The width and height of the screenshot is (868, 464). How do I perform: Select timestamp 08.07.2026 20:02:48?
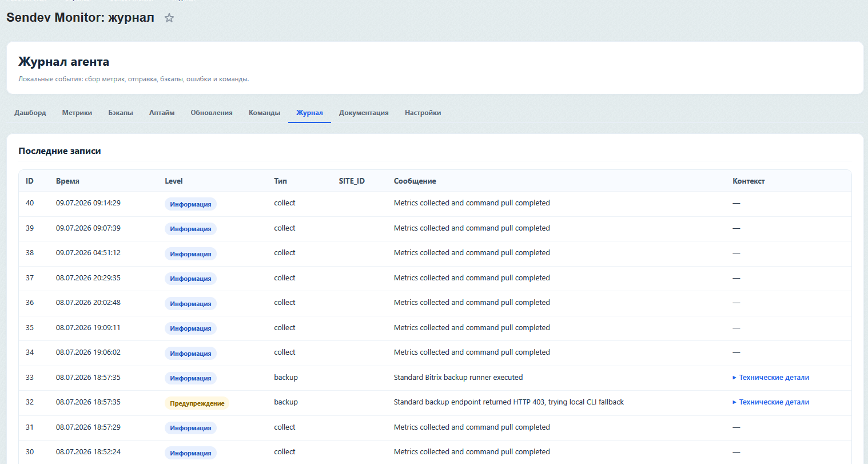88,303
